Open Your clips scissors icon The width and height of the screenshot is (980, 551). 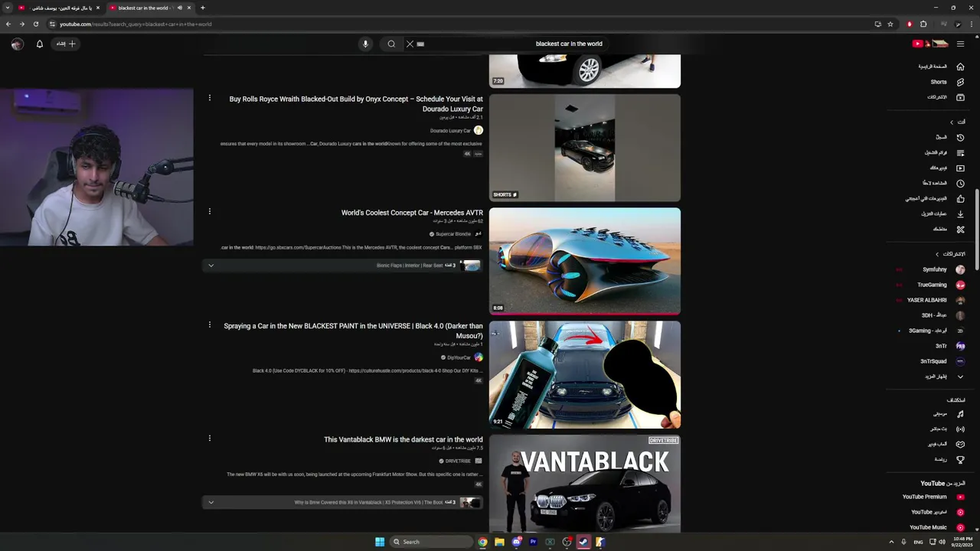960,230
